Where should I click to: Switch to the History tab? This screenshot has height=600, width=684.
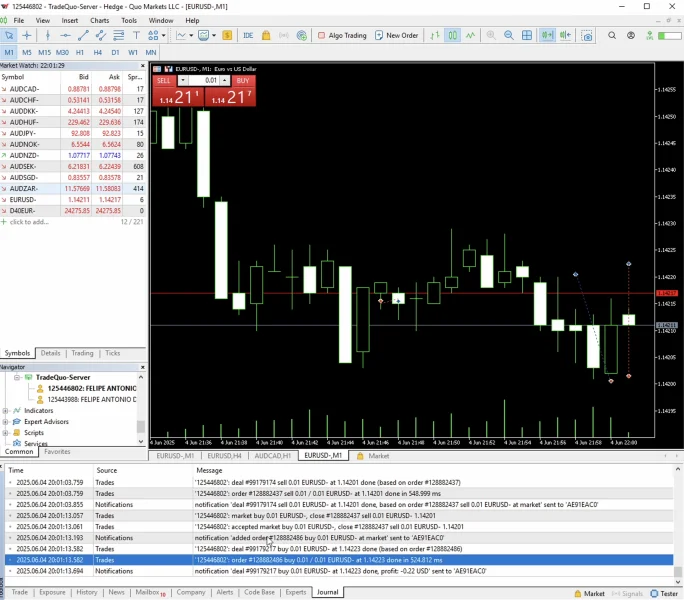click(x=87, y=592)
